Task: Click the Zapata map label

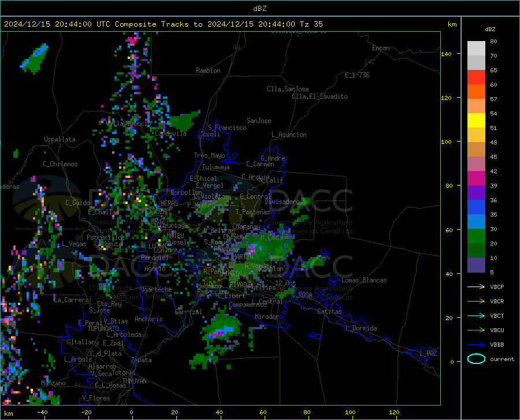Action: [142, 360]
